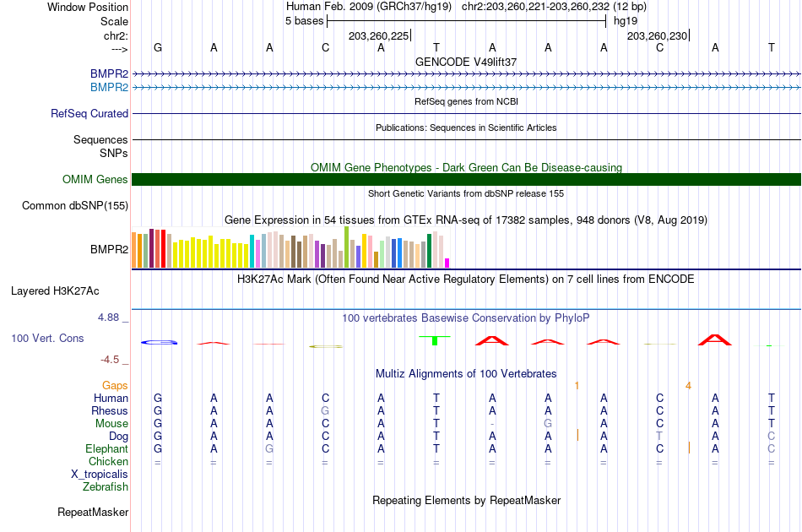802x532 pixels.
Task: Click the tallest lime-green GTEx expression bar
Action: coord(346,247)
